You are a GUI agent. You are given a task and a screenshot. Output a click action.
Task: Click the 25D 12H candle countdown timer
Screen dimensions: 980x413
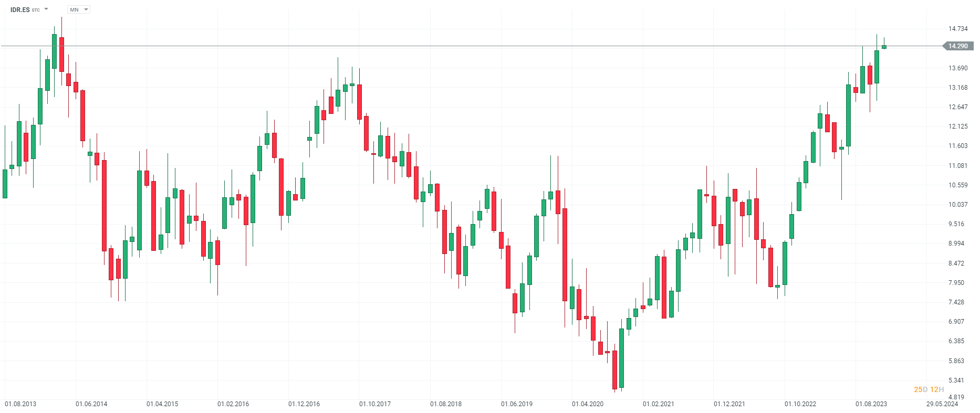click(x=929, y=389)
